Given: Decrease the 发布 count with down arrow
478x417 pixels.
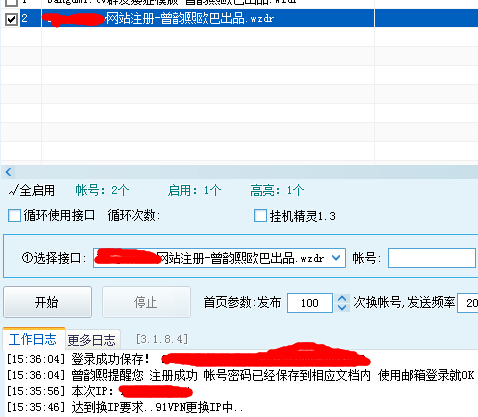Looking at the screenshot, I should 342,307.
